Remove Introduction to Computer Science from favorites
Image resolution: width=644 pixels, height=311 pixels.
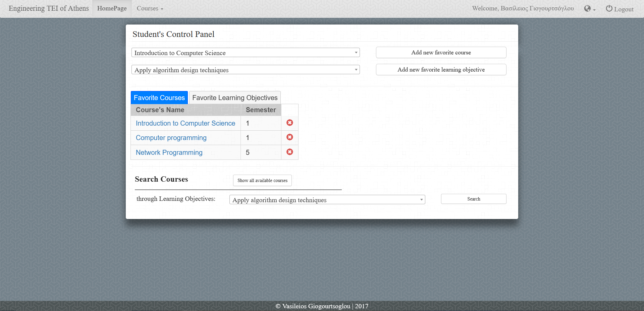click(290, 123)
